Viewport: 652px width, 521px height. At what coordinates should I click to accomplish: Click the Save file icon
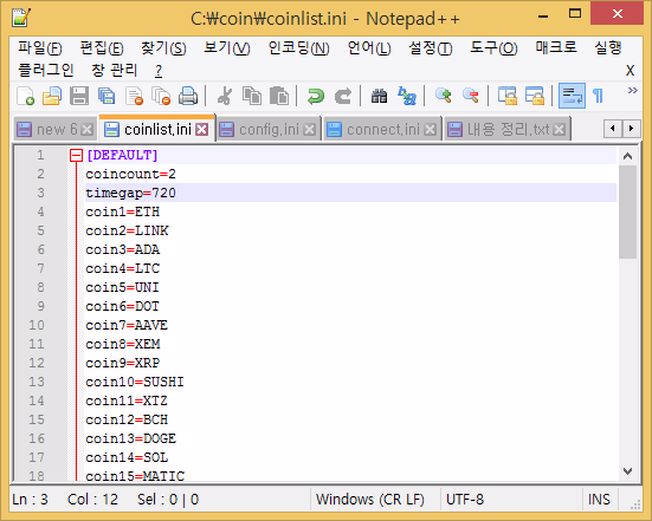pyautogui.click(x=79, y=96)
